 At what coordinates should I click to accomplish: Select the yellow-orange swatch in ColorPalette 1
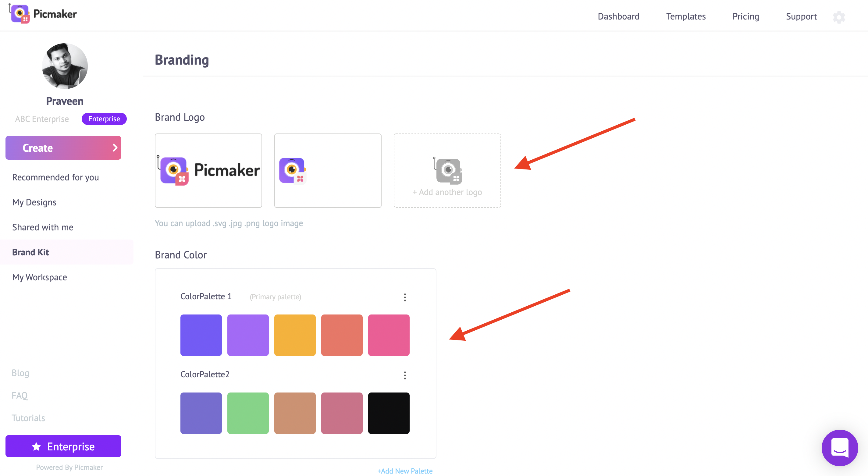point(295,335)
